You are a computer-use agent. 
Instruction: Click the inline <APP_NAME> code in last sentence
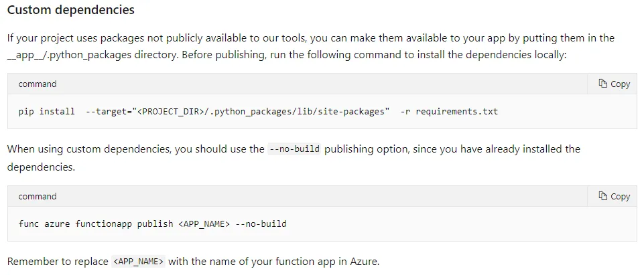[x=138, y=262]
